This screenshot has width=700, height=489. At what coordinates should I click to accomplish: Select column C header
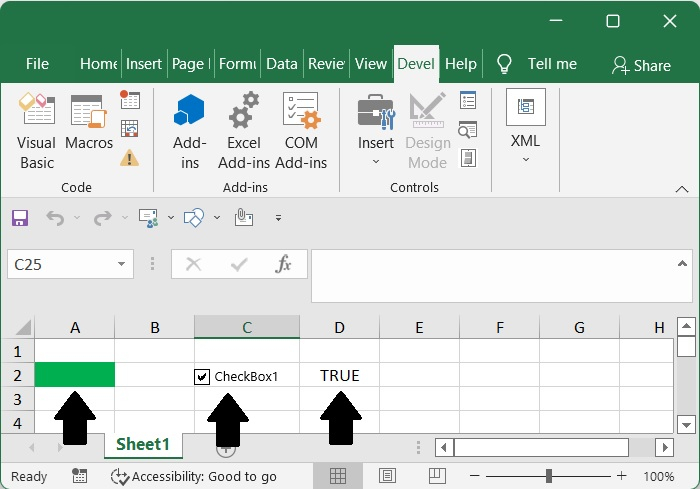[x=247, y=327]
